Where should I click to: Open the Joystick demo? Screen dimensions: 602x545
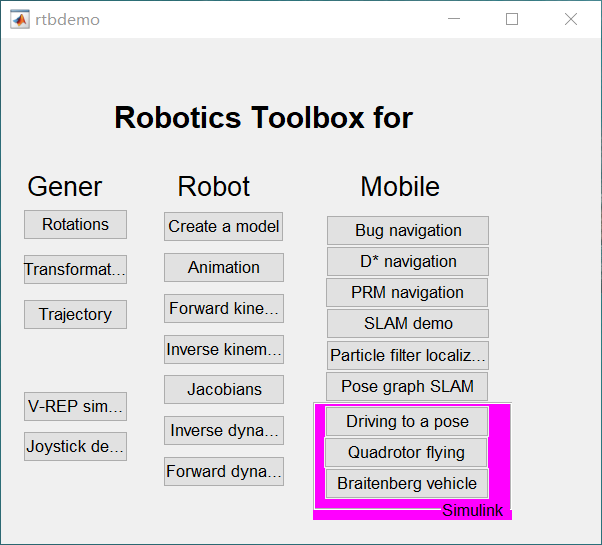75,446
